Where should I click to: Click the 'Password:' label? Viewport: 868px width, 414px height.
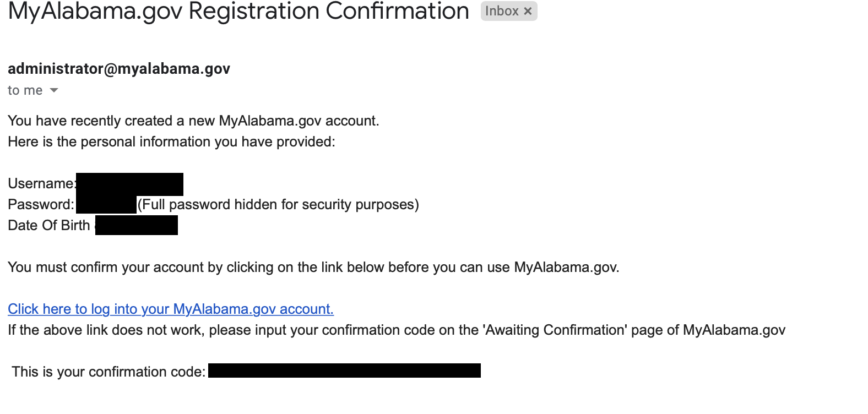pyautogui.click(x=41, y=205)
